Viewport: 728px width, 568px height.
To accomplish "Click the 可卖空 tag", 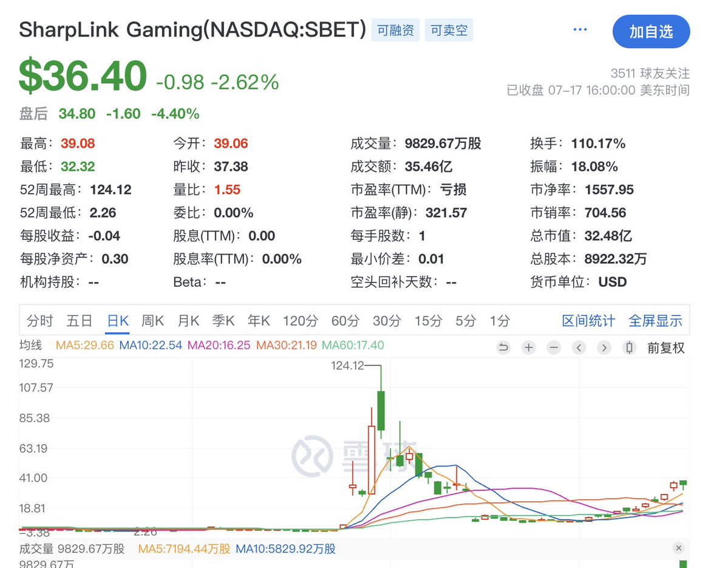I will coord(449,30).
